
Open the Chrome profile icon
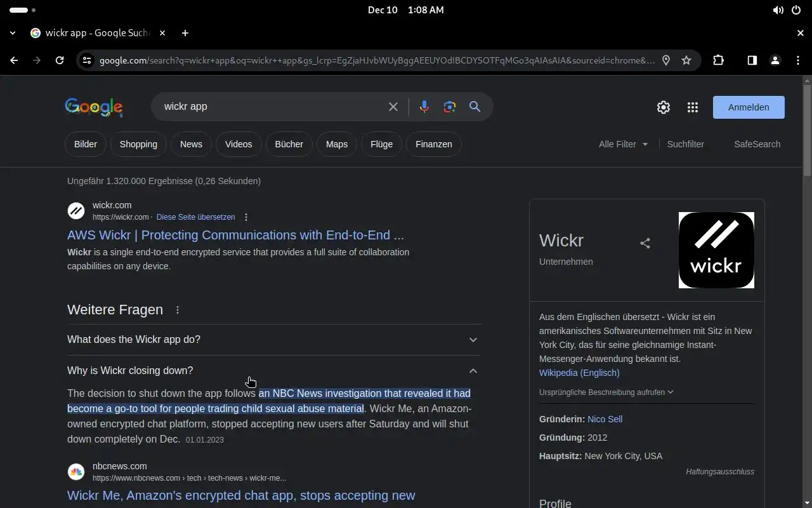coord(775,60)
